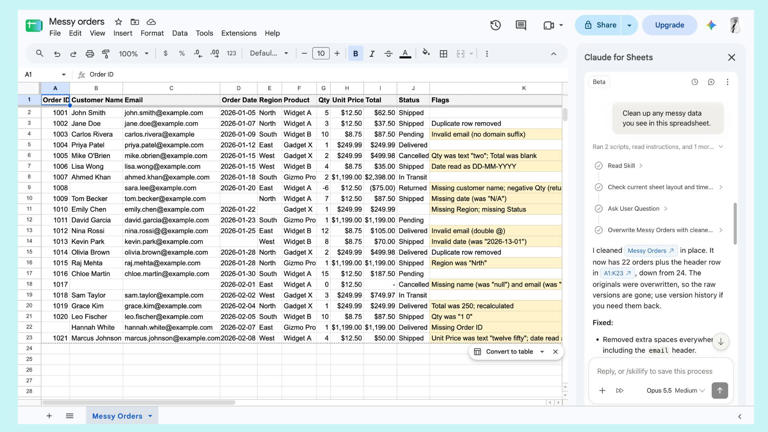Start a Meet call camera icon

[549, 25]
